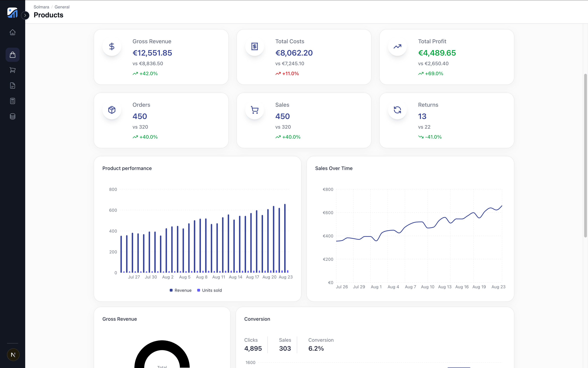Click the cart icon on Sales card
588x368 pixels.
[255, 110]
